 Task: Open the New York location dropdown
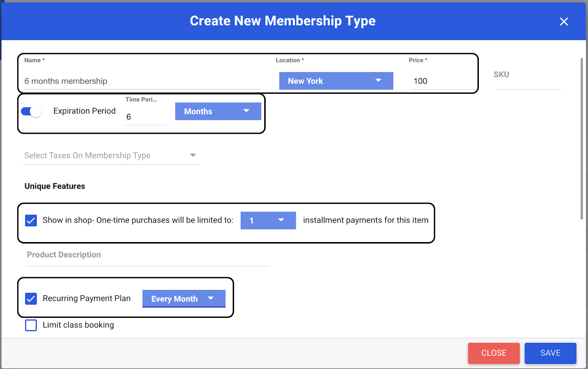click(x=336, y=81)
